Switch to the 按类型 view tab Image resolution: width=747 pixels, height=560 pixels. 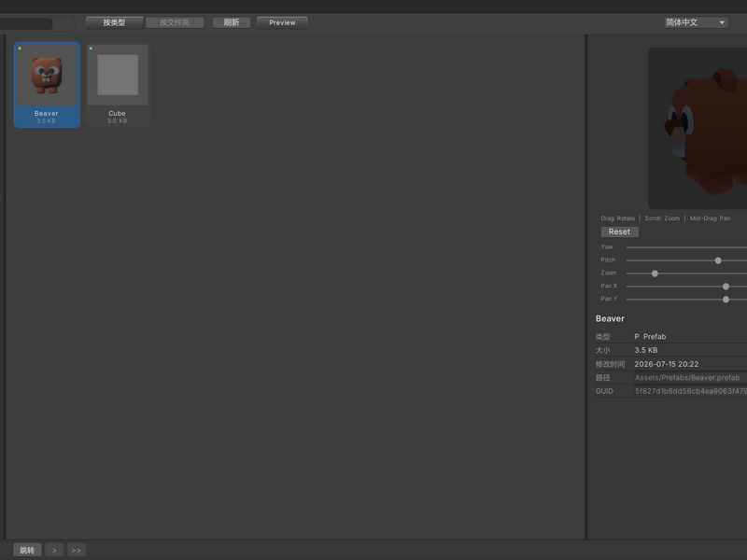114,22
